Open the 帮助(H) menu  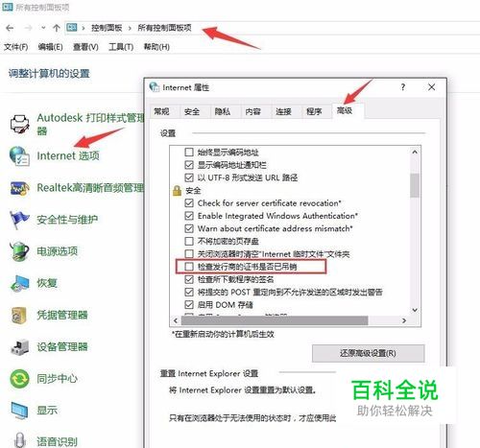click(x=156, y=47)
